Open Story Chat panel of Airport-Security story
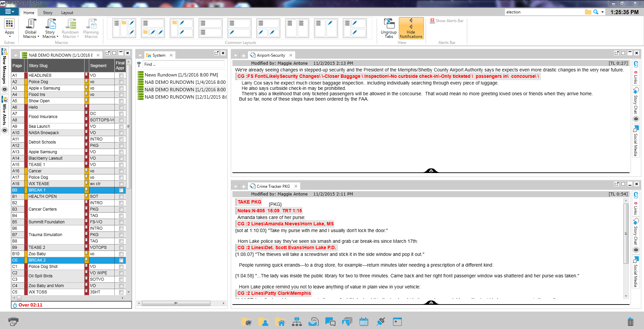 click(x=636, y=104)
